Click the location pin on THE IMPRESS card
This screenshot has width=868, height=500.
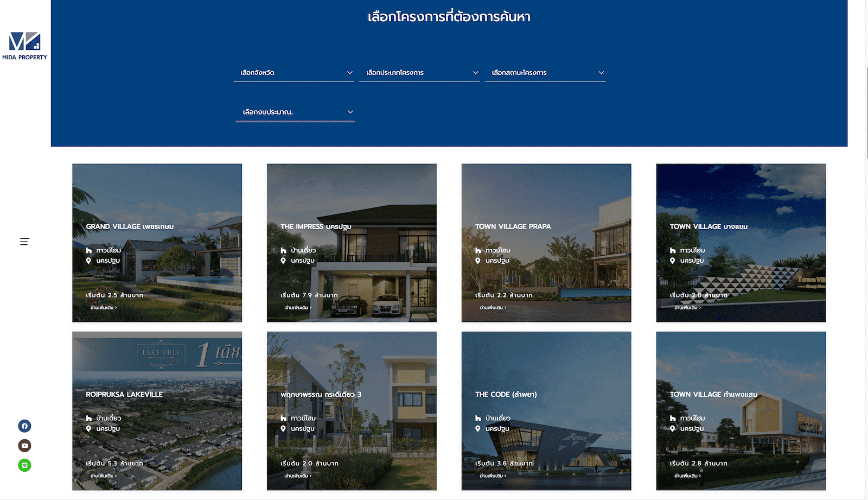tap(283, 261)
